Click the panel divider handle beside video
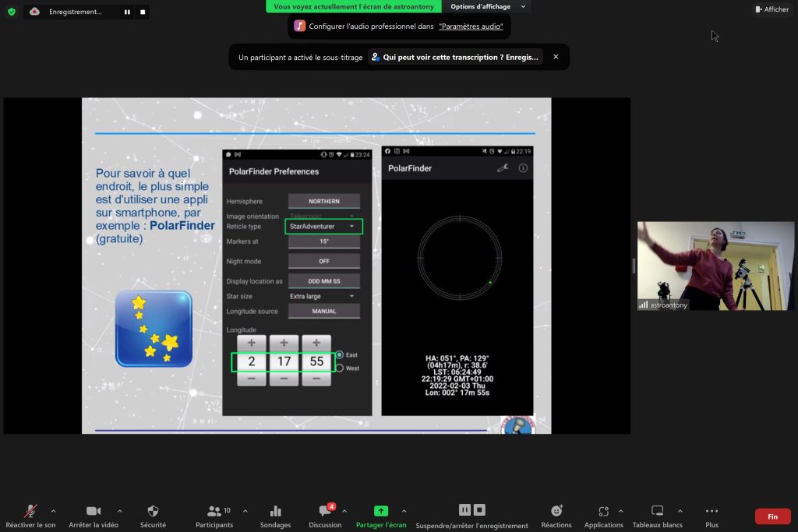 click(634, 266)
